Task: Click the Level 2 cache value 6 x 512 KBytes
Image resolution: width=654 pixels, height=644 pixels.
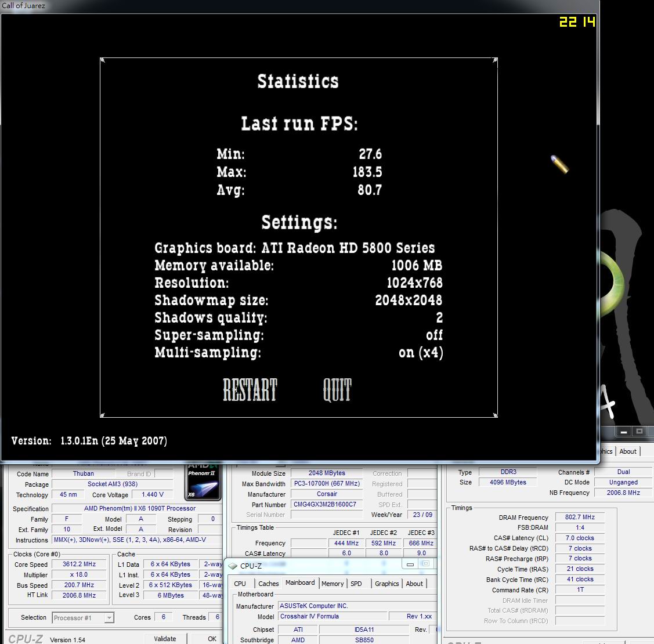Action: 171,585
